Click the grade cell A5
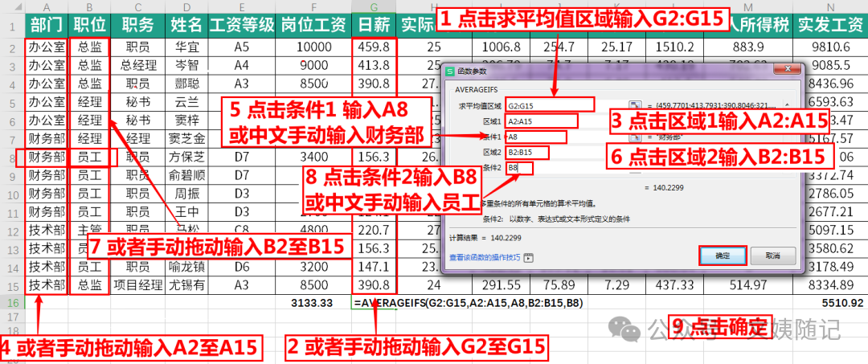Screen dimensions: 868x364 pyautogui.click(x=241, y=46)
